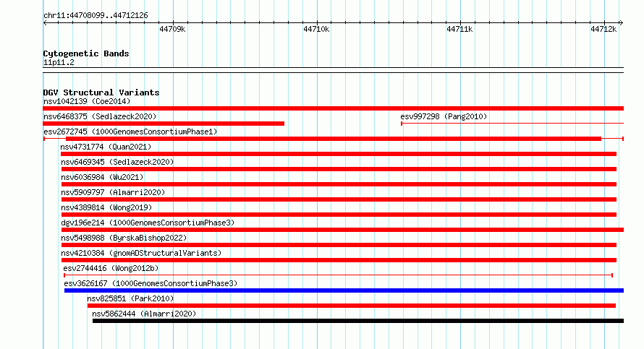Screen dimensions: 644x349
Task: Open nsv6468375 (Sedlazeck2020) variant label
Action: tap(100, 116)
